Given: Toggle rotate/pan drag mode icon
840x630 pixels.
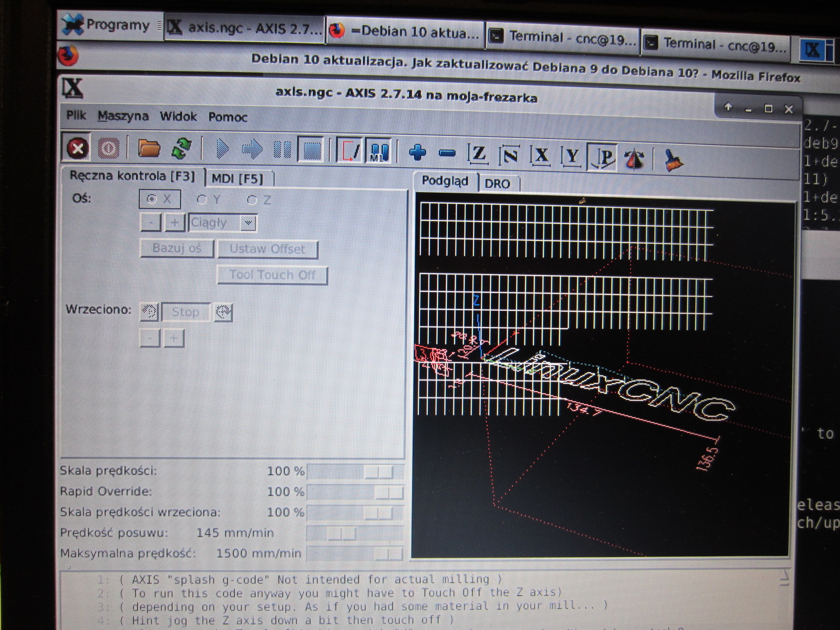Looking at the screenshot, I should (634, 158).
